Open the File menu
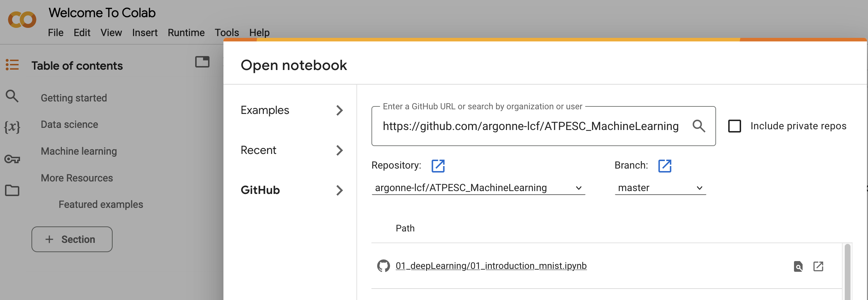 pyautogui.click(x=56, y=32)
